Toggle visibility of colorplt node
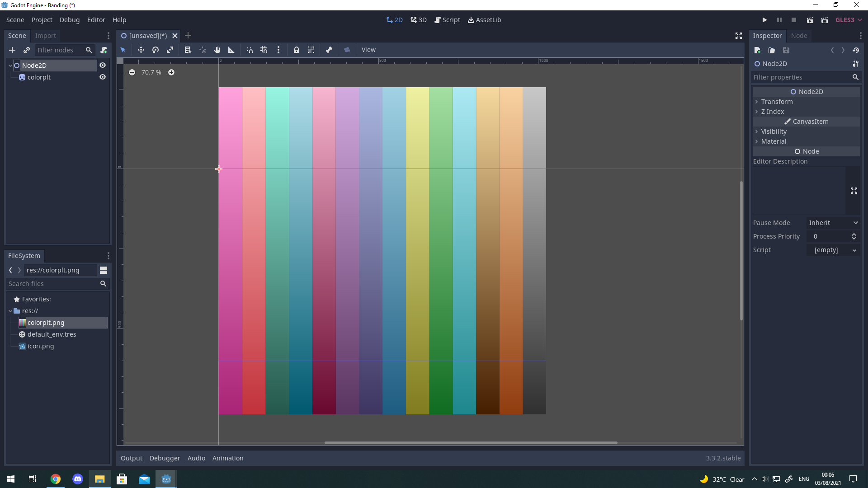868x488 pixels. (103, 77)
